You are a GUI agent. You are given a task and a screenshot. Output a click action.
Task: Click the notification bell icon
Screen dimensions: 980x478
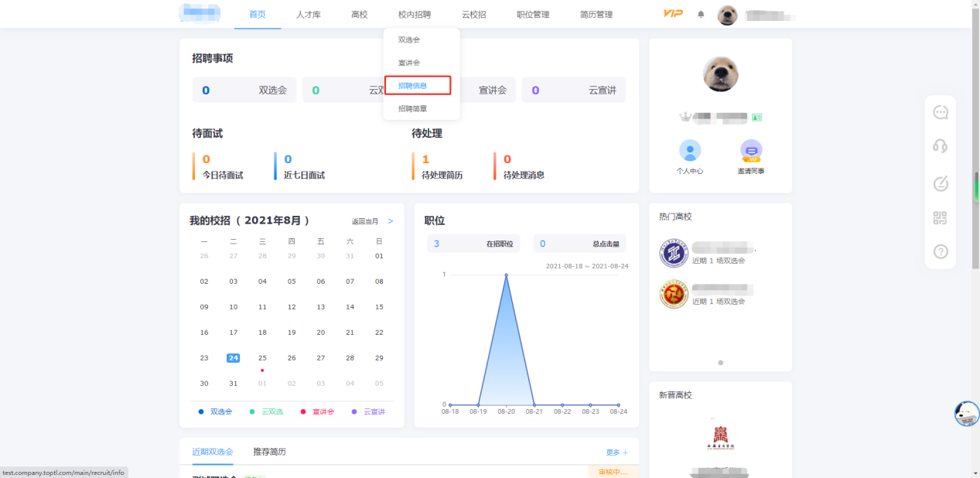pos(701,14)
